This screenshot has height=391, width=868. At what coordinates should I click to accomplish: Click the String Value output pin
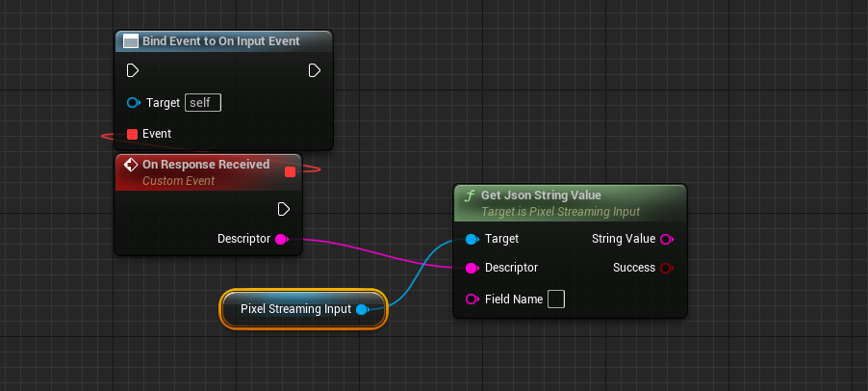coord(667,239)
